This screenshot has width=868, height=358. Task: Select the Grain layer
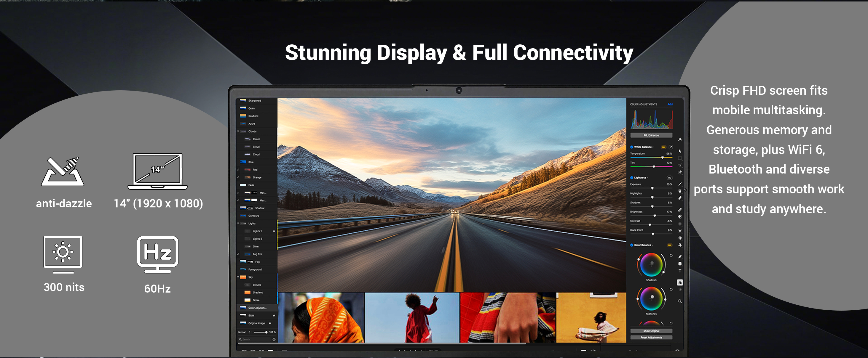pyautogui.click(x=257, y=108)
